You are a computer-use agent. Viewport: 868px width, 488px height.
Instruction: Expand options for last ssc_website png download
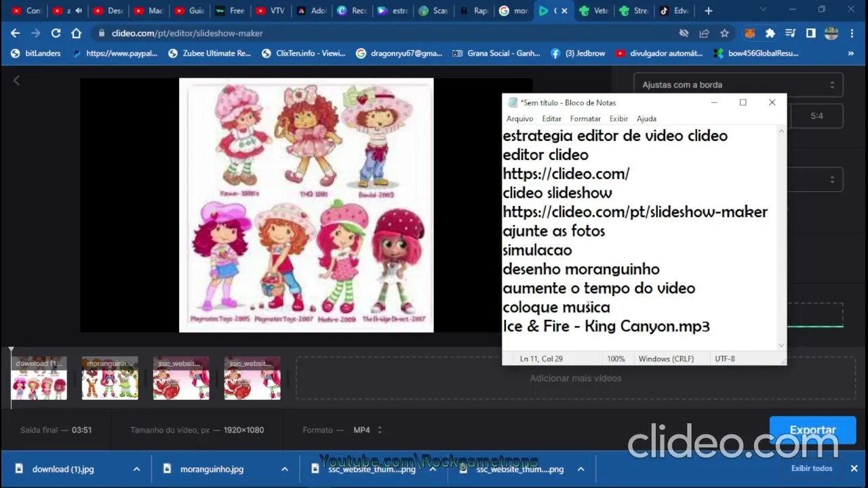tap(580, 468)
